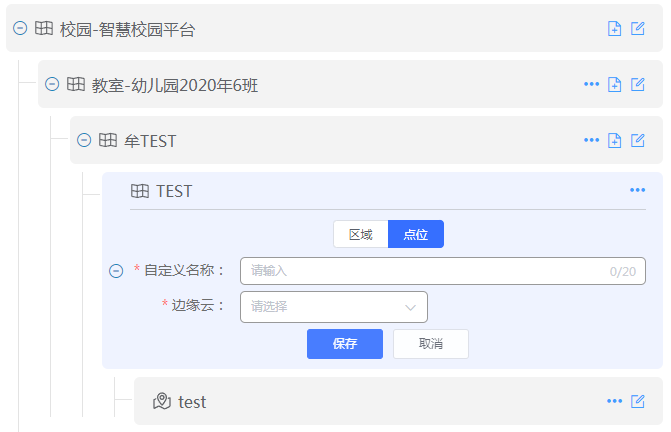
Task: Select the 点位 tab
Action: point(416,234)
